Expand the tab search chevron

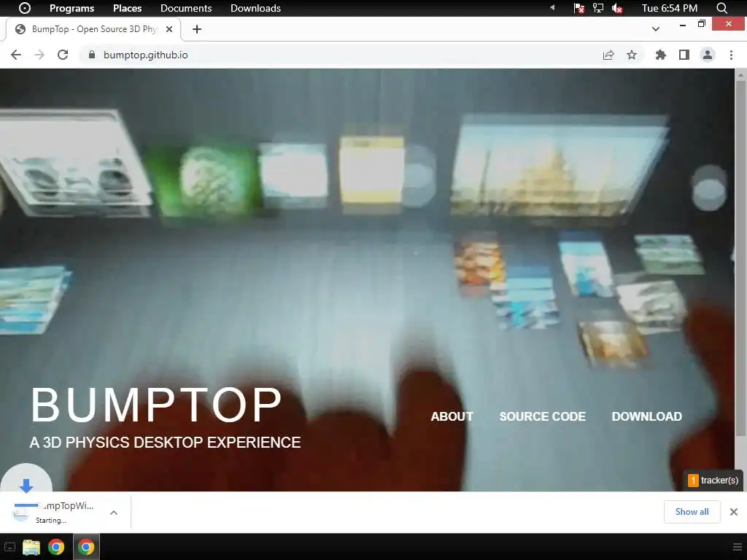(x=656, y=29)
